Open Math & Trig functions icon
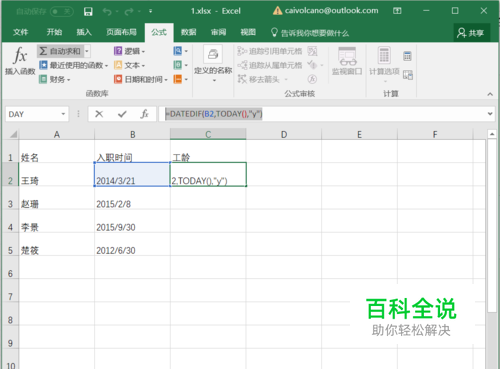The image size is (500, 369). click(180, 65)
